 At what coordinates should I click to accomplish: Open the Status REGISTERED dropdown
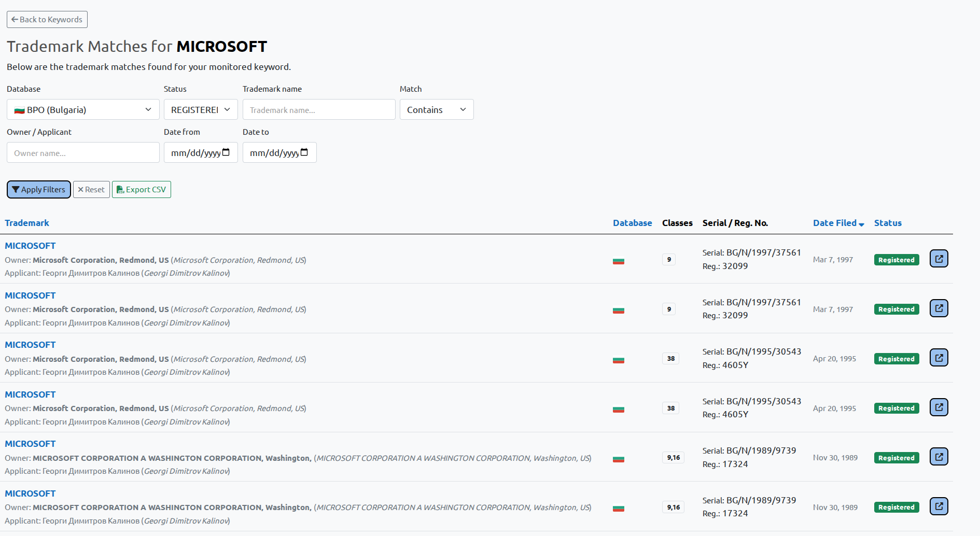(x=201, y=110)
